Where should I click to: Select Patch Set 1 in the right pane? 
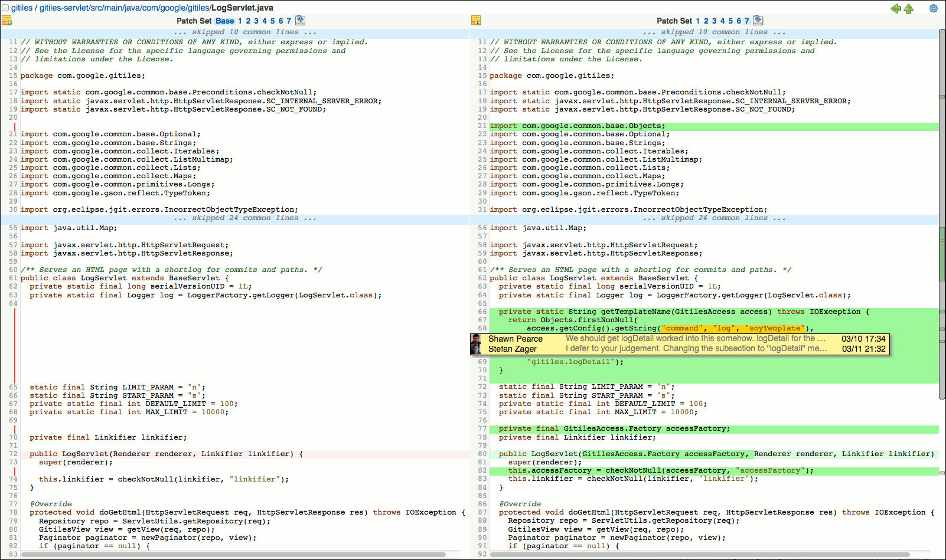click(x=699, y=19)
